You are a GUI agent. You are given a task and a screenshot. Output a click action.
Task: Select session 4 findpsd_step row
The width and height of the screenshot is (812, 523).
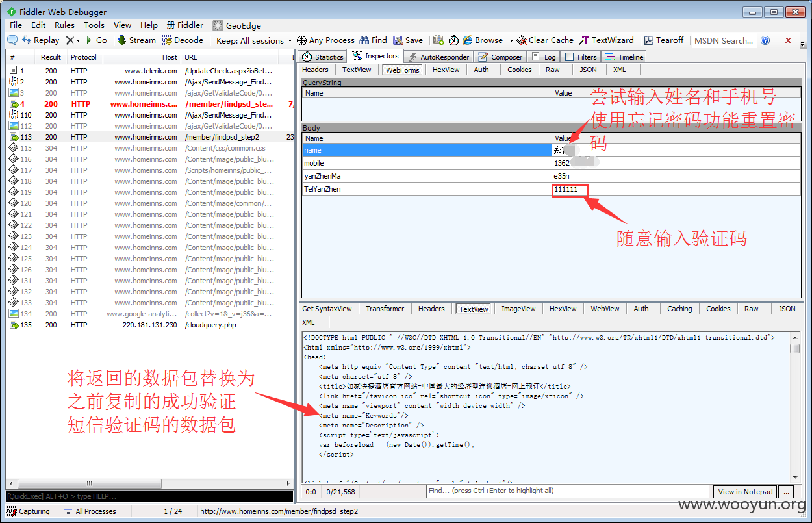click(x=151, y=104)
